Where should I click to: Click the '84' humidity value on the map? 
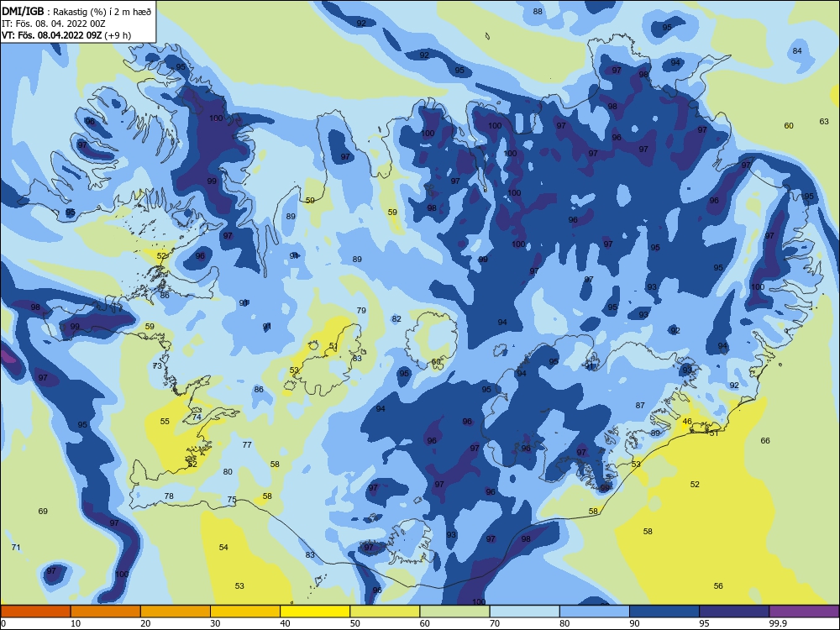pyautogui.click(x=797, y=51)
